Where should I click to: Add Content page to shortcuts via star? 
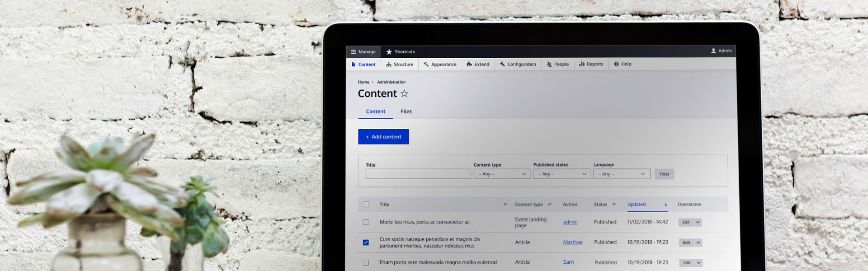click(x=404, y=93)
